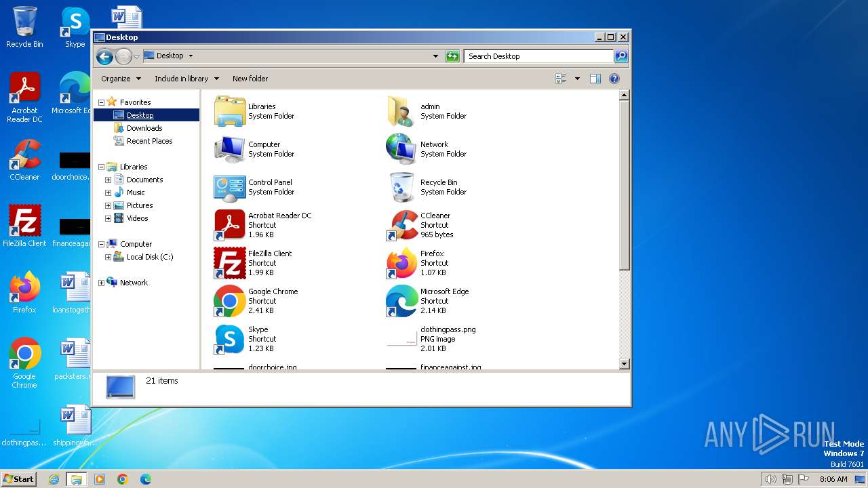Screen dimensions: 868x488
Task: Expand Local Disk (C:) node
Action: pos(108,257)
